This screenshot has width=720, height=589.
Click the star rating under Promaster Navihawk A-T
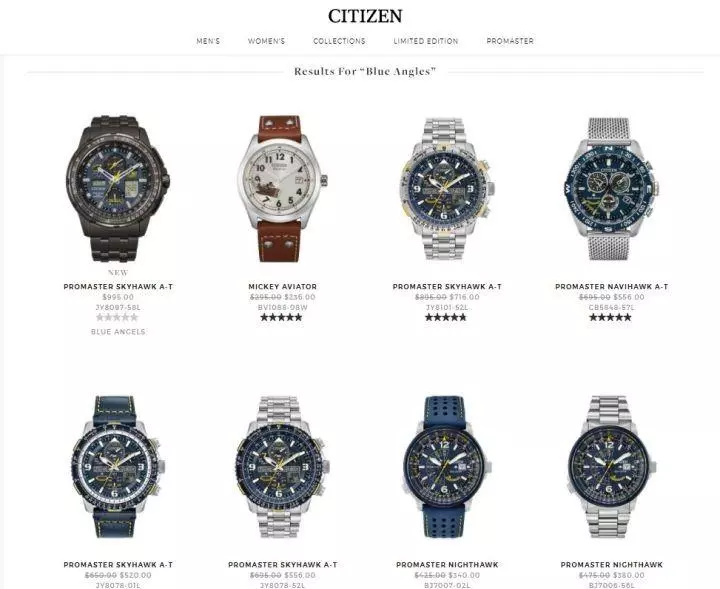tap(610, 317)
